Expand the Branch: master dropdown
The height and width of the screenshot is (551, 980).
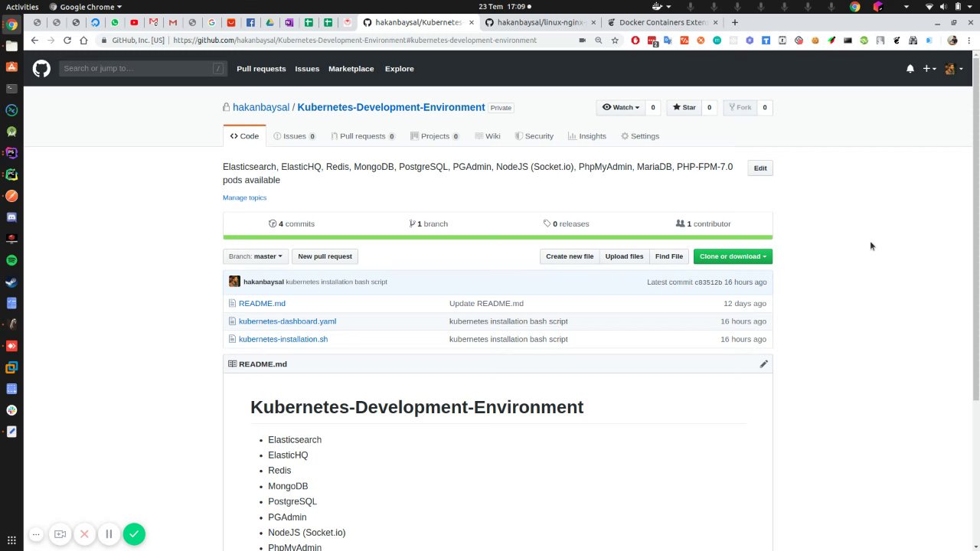click(256, 256)
